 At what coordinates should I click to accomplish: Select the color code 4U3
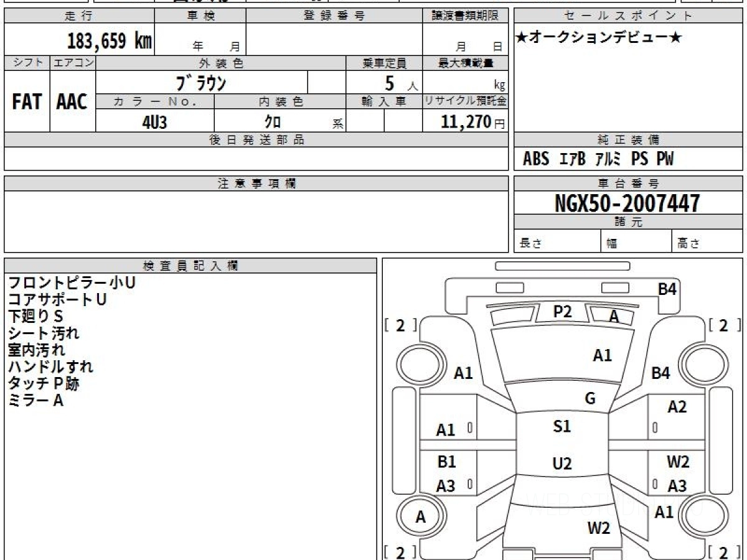click(154, 122)
